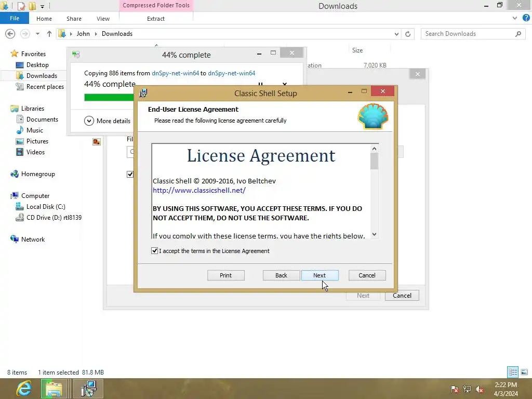Open the View ribbon tab
Screen dimensions: 532x399
click(103, 19)
